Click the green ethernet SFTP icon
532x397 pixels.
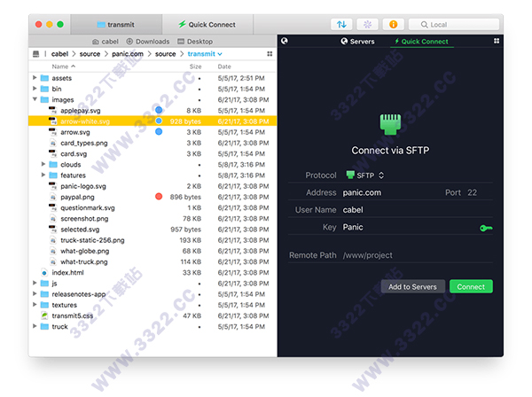point(390,124)
